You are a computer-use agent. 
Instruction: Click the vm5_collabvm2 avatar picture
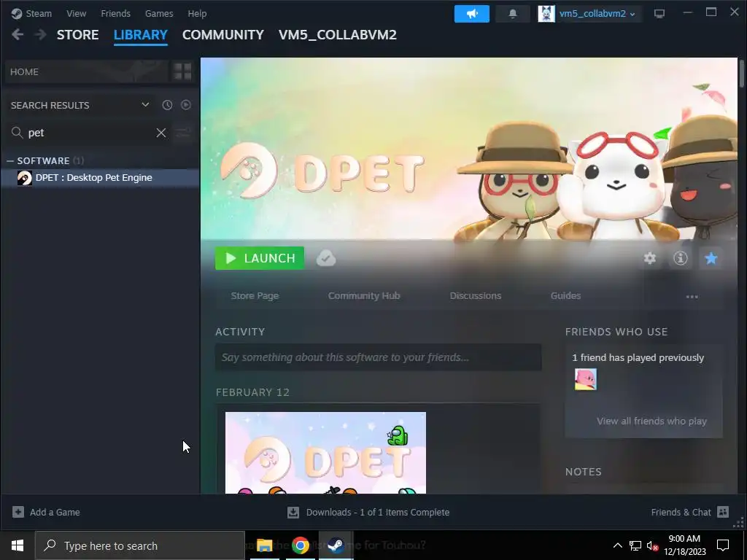pyautogui.click(x=546, y=14)
